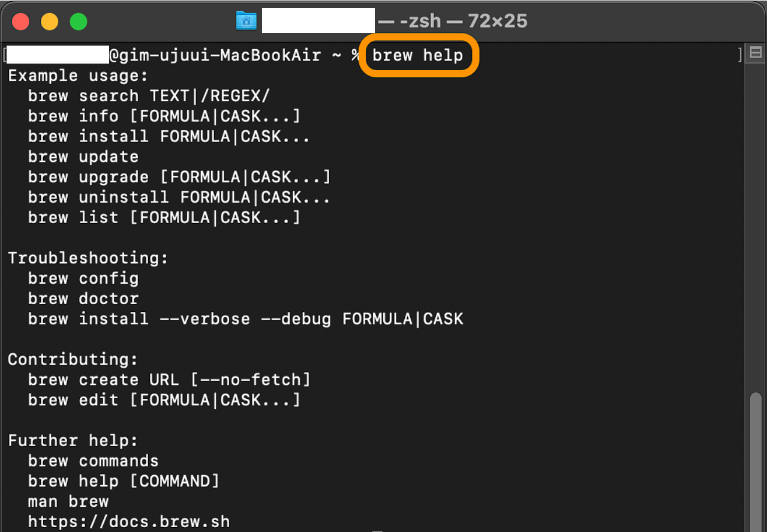The width and height of the screenshot is (767, 532).
Task: Click the 'brew update' line
Action: coord(83,157)
